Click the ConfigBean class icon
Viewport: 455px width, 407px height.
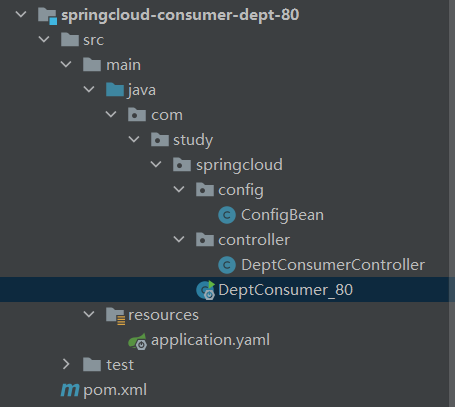point(227,215)
